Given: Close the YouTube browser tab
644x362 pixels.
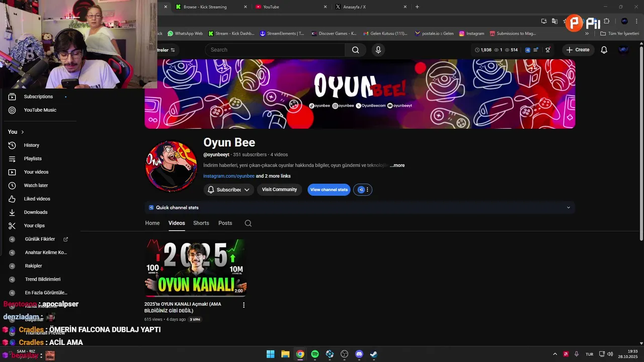Looking at the screenshot, I should (x=325, y=7).
